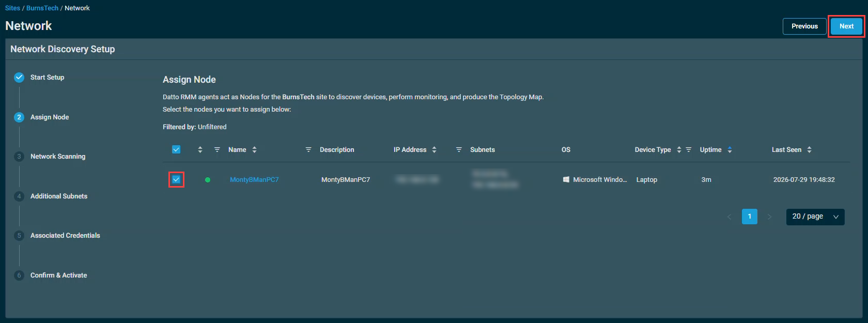This screenshot has height=323, width=868.
Task: Select page 1 in pagination
Action: [749, 217]
